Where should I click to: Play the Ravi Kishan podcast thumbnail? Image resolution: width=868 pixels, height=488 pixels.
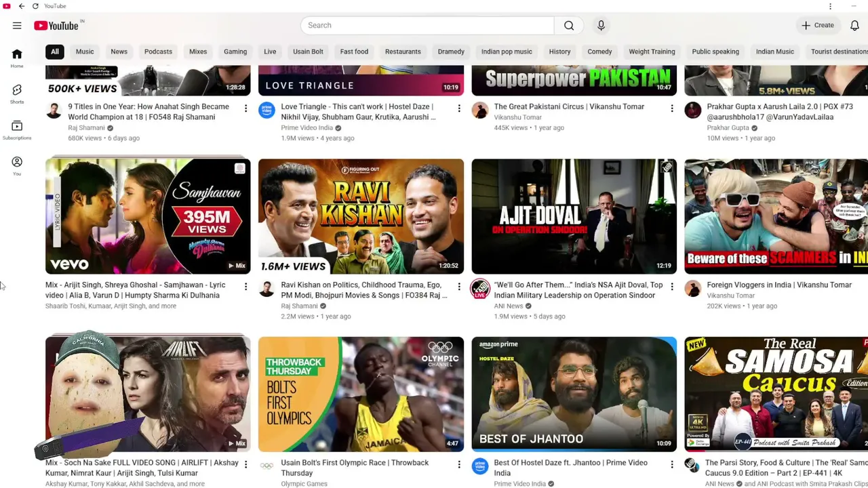pyautogui.click(x=361, y=216)
